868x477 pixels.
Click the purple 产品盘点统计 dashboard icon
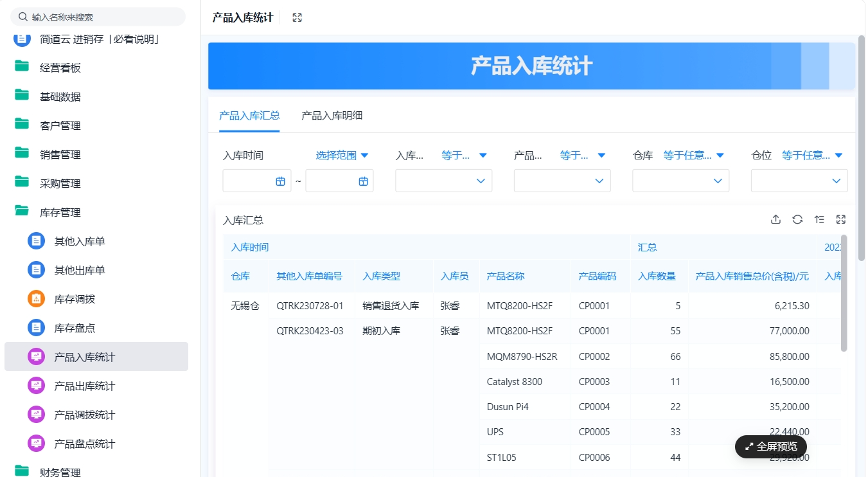point(37,444)
